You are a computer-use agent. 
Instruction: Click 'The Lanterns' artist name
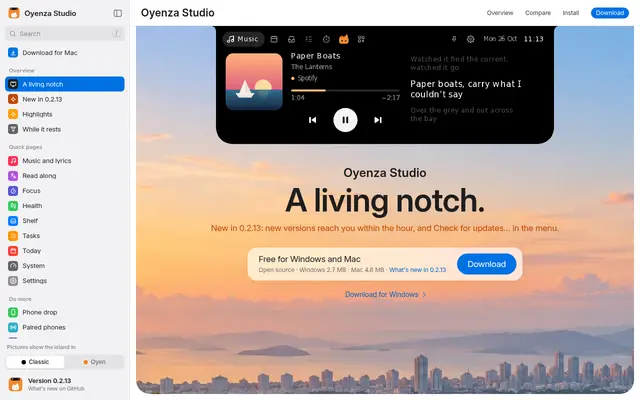[311, 67]
